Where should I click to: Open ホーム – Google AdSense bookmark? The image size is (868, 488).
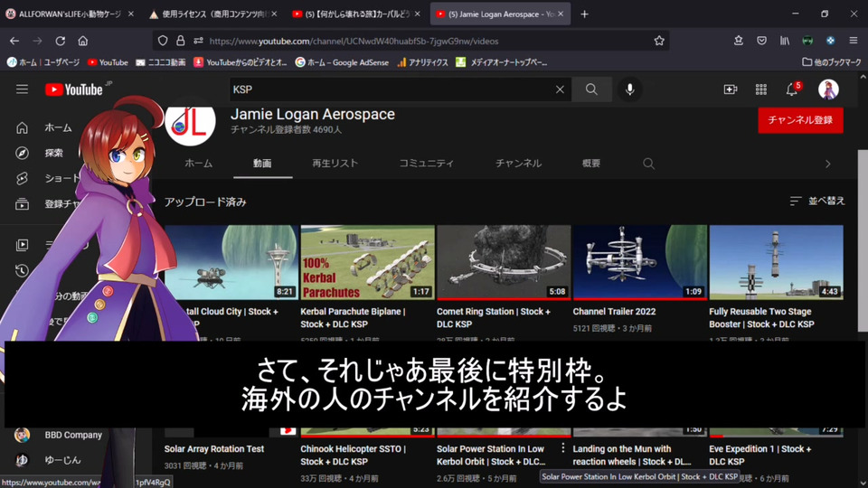coord(342,62)
